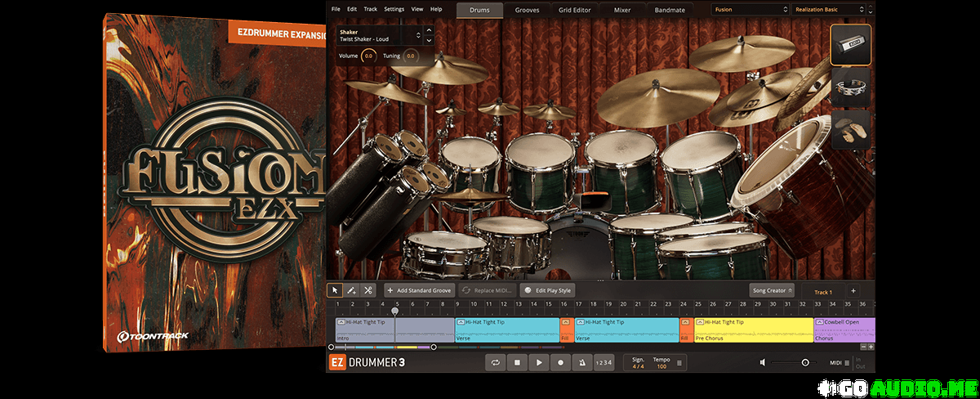Switch to the Bandmate tab
Image resolution: width=980 pixels, height=399 pixels.
coord(670,10)
